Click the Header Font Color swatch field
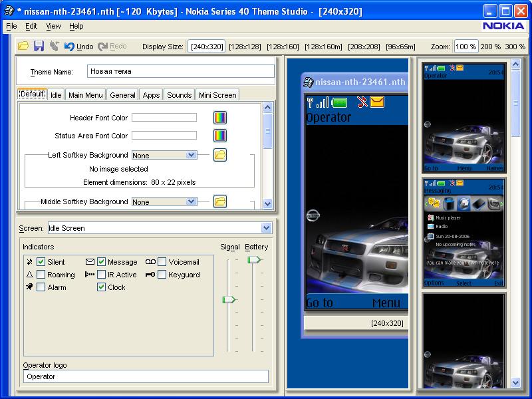The image size is (532, 399). coord(164,118)
